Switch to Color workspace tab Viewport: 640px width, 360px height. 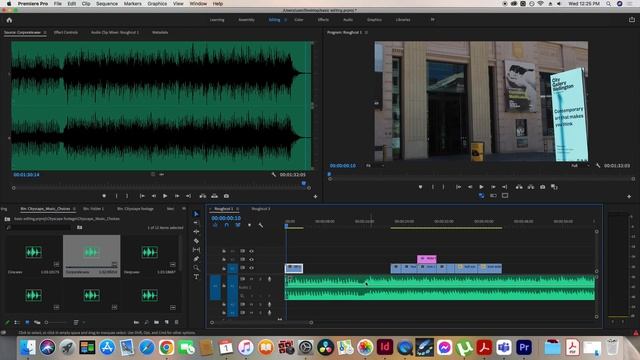(x=299, y=20)
